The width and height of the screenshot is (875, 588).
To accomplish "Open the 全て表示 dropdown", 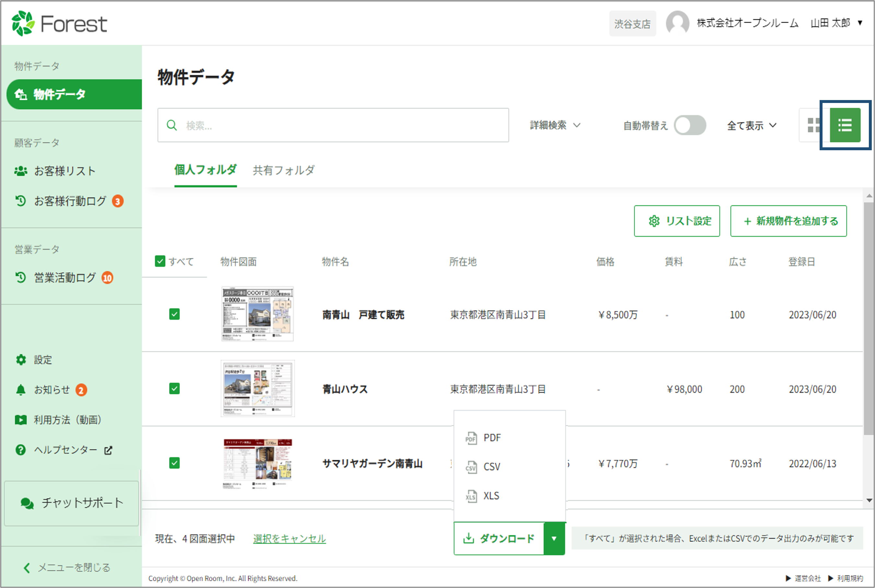I will [x=751, y=126].
